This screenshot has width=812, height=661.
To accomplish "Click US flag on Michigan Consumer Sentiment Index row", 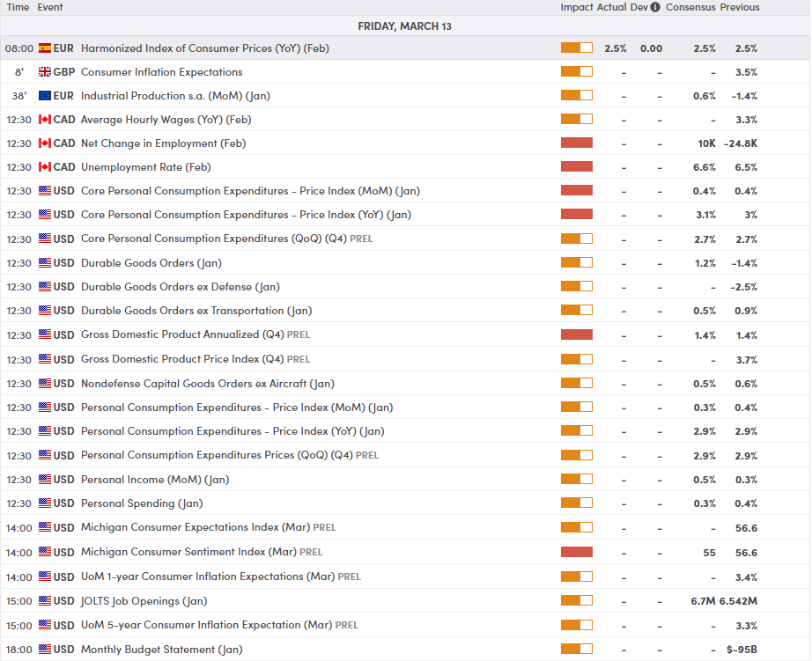I will (45, 552).
